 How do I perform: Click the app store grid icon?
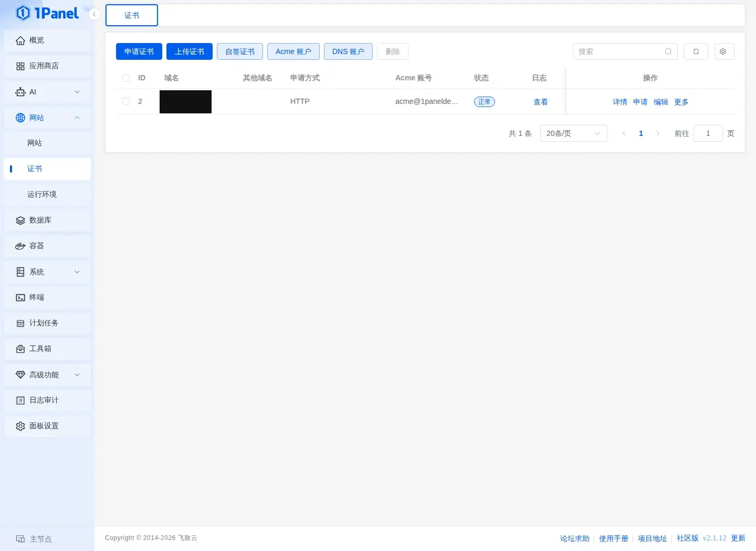20,66
